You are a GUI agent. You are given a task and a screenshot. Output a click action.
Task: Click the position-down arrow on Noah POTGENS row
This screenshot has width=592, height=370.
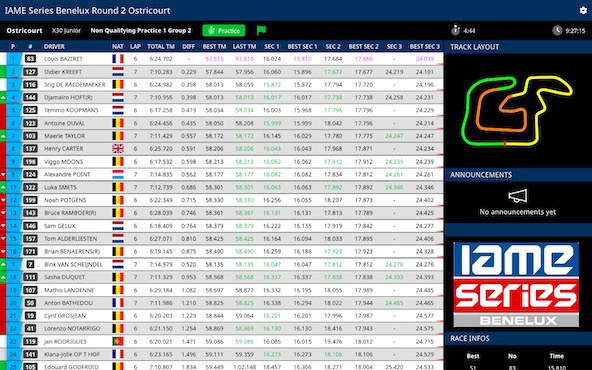[3, 200]
